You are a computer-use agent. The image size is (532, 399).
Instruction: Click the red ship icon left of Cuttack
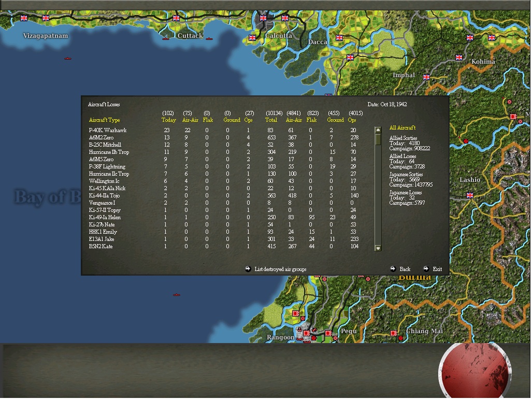pos(166,38)
